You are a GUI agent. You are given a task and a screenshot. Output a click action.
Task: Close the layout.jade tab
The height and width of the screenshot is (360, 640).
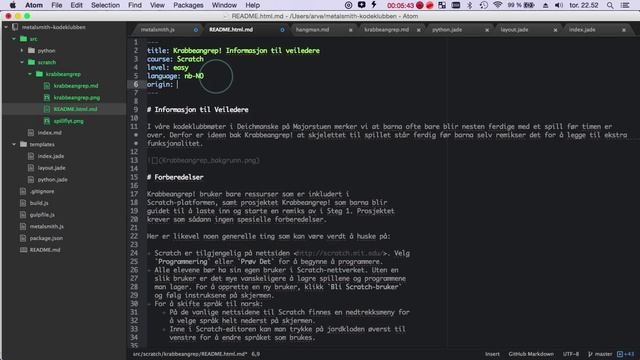(x=555, y=30)
